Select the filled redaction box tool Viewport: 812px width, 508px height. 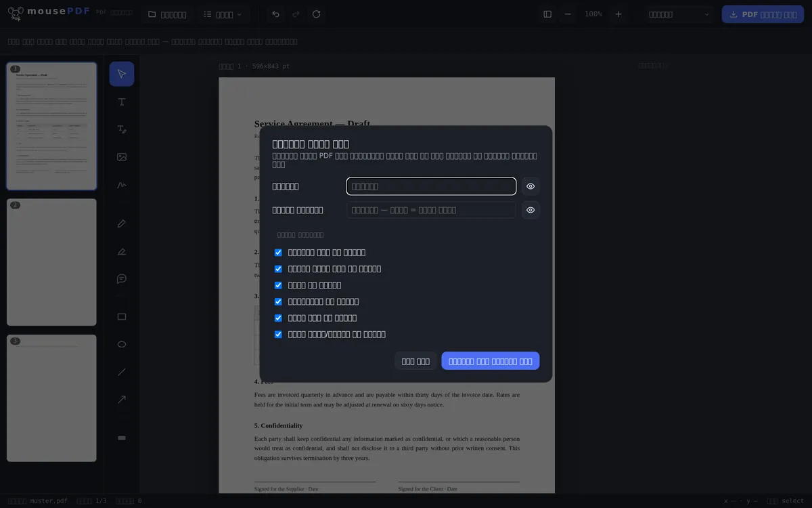[x=122, y=438]
